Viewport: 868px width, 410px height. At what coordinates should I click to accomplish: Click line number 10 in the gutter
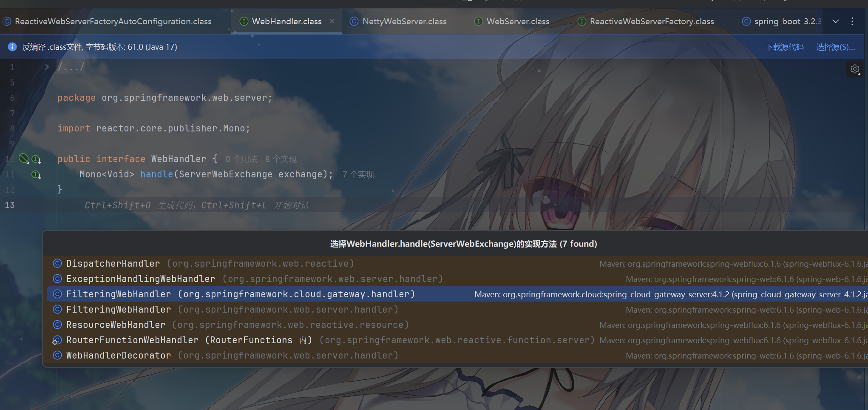[10, 159]
